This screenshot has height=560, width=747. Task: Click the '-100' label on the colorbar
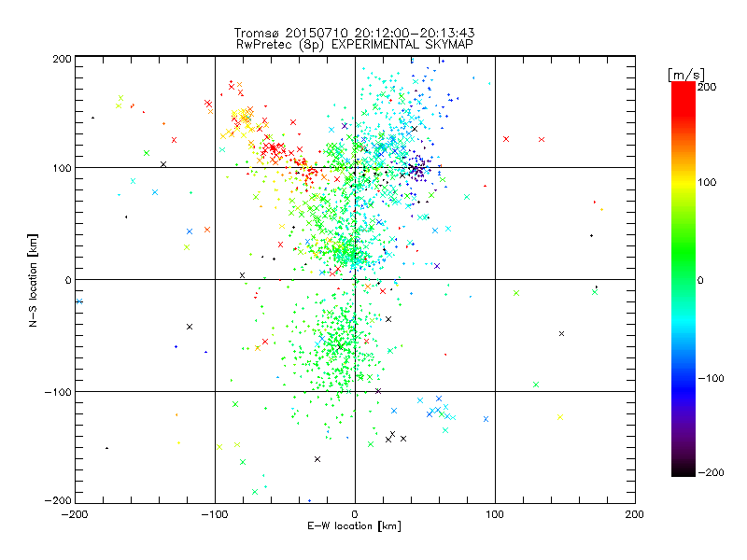click(x=711, y=378)
